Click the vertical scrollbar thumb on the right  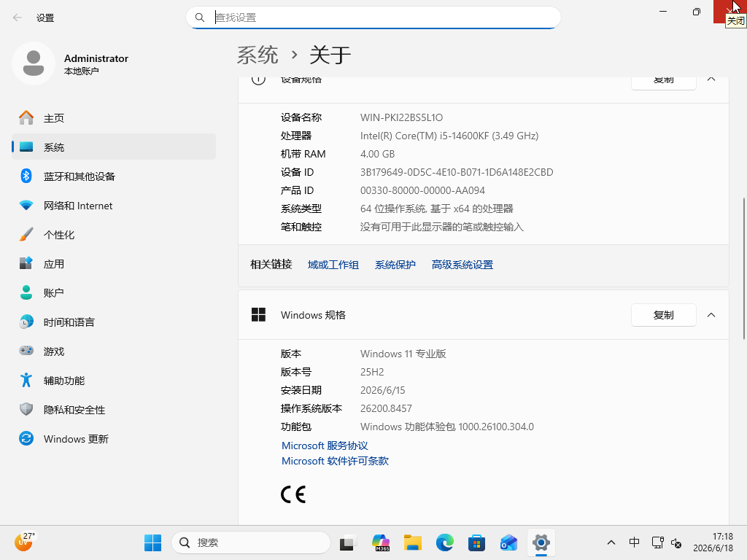(743, 268)
